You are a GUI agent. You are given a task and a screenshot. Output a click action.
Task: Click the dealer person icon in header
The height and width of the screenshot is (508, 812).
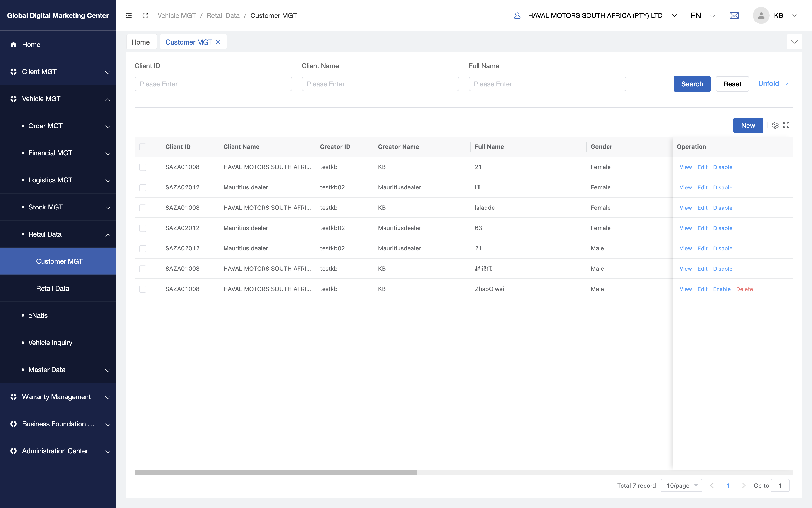coord(517,15)
